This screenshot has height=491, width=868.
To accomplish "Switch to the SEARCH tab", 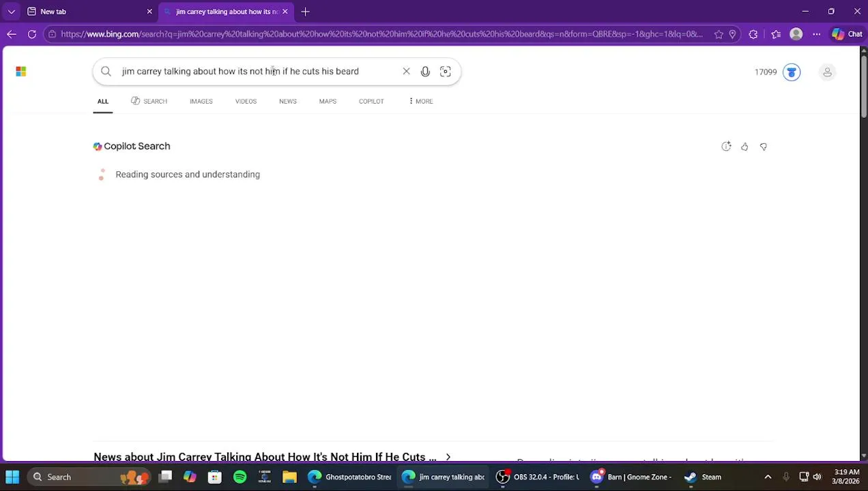I will coord(149,102).
